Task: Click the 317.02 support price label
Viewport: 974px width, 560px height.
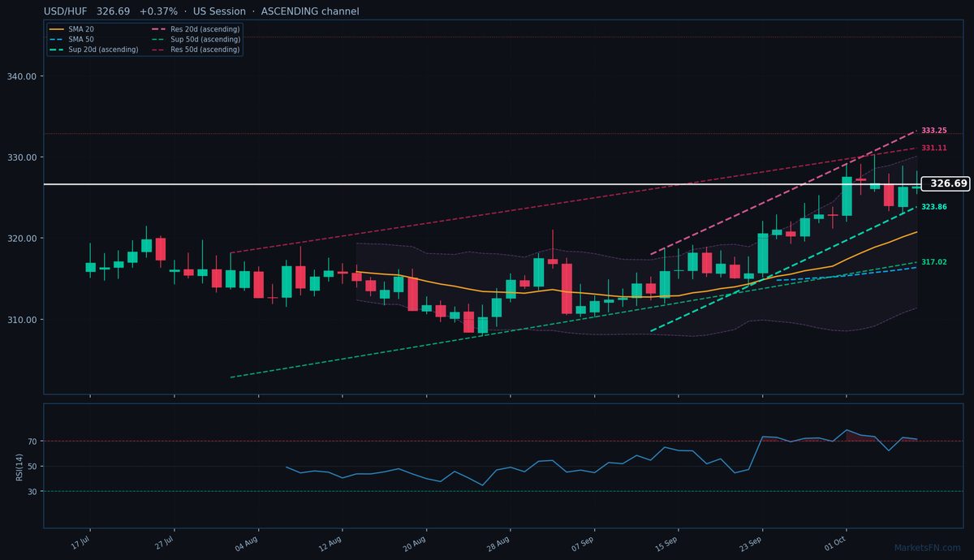Action: [934, 262]
